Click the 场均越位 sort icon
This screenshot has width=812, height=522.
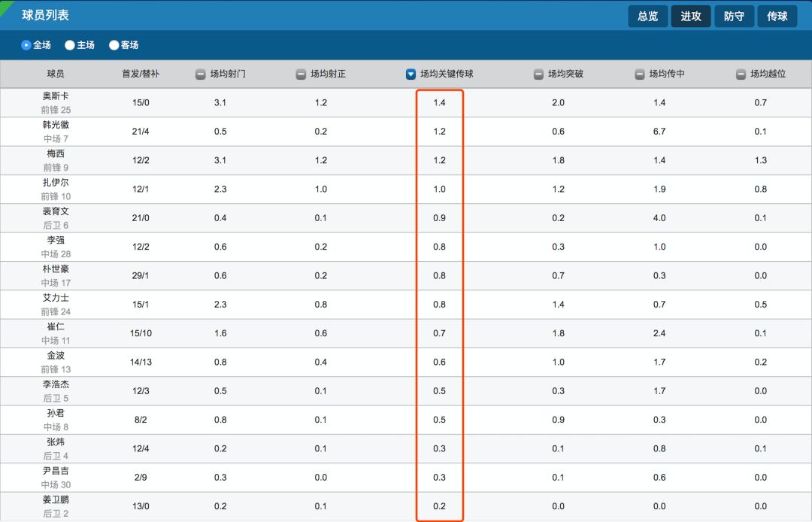[x=741, y=74]
